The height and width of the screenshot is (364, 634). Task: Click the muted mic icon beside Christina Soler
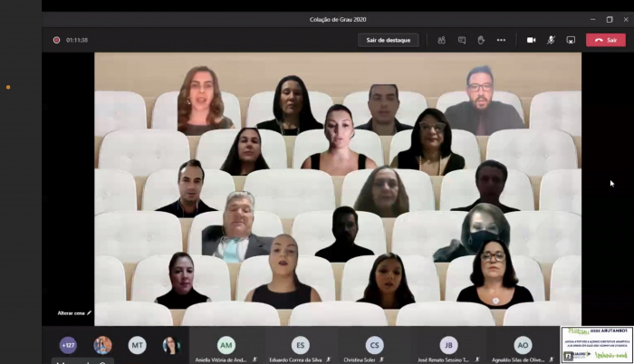point(381,359)
